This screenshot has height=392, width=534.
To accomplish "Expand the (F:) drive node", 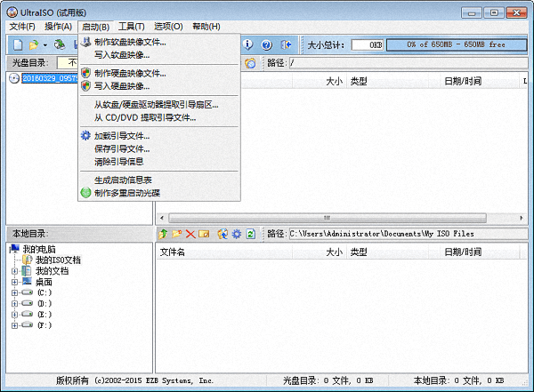I will point(14,325).
